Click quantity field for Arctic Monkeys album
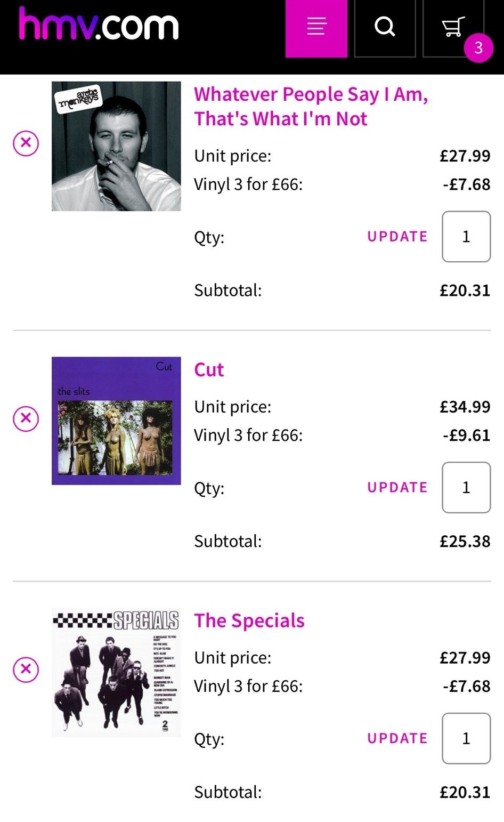Screen dimensions: 504x822 pos(466,237)
